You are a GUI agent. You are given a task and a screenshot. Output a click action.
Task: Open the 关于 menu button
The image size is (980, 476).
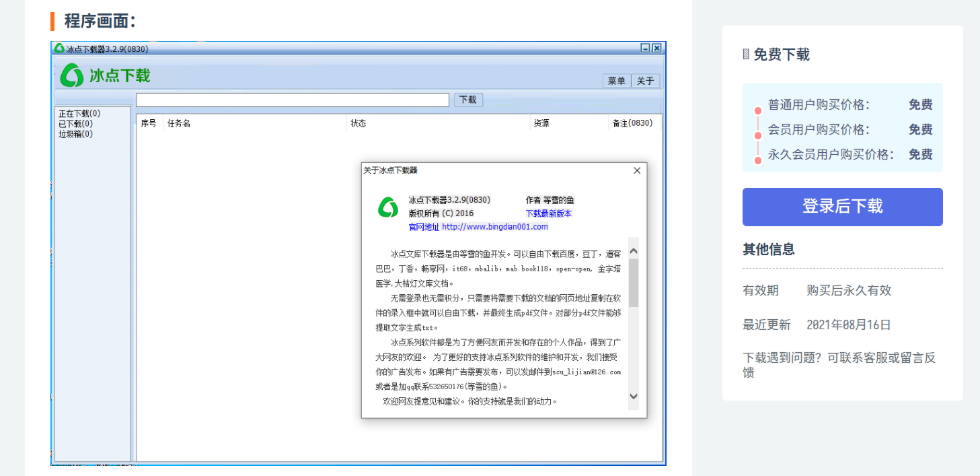point(645,81)
